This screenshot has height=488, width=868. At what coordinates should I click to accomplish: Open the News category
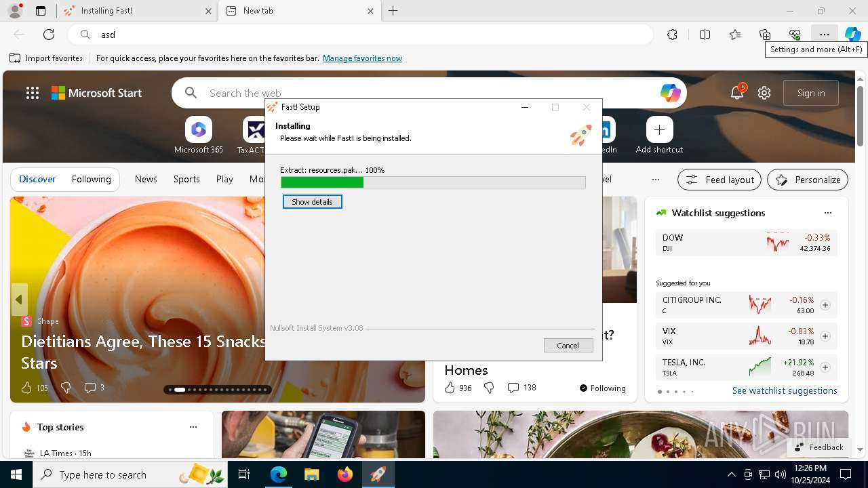[x=146, y=180]
